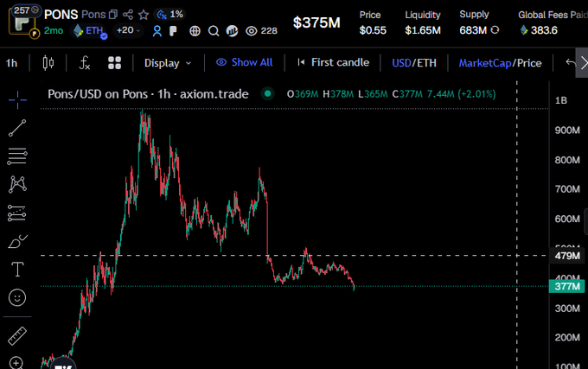Select MarketCap chart mode
Image resolution: width=588 pixels, height=369 pixels.
[485, 63]
